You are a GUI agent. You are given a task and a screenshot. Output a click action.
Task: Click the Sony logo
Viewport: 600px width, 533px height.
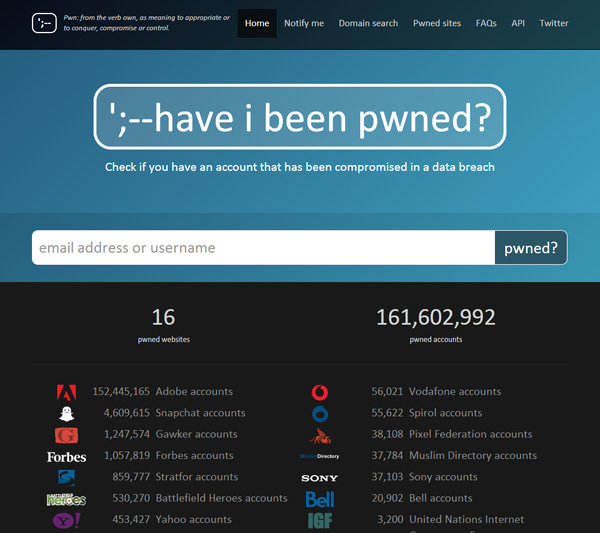[320, 478]
